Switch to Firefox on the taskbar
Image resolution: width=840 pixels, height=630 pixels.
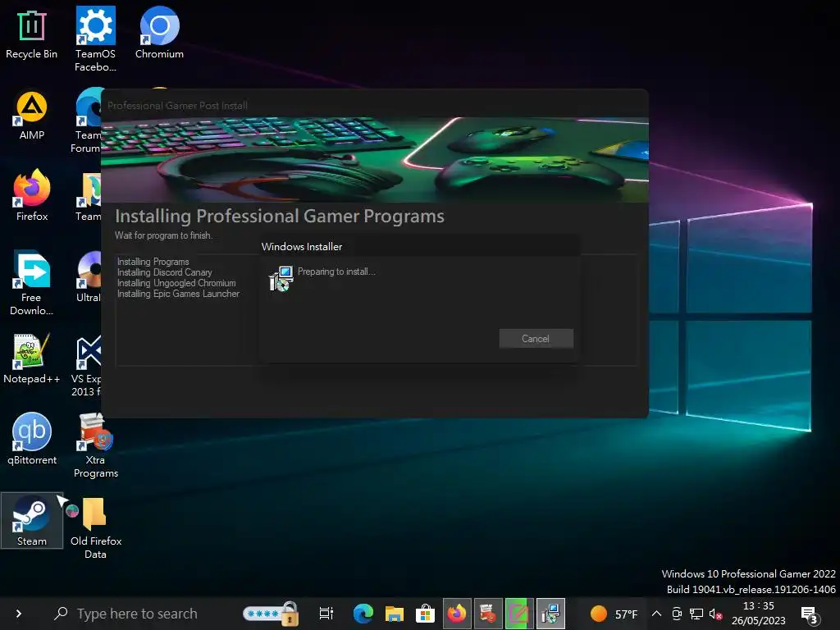point(456,614)
